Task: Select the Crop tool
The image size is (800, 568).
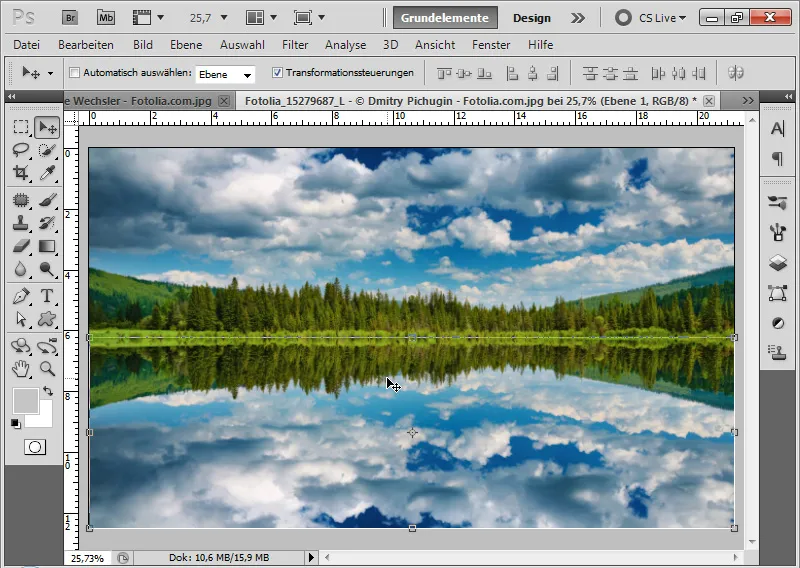Action: [x=20, y=173]
